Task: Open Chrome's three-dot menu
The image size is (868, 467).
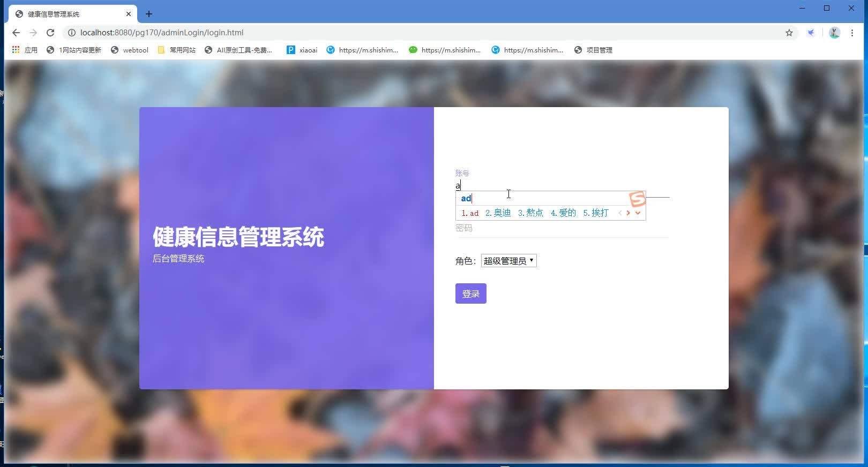Action: pyautogui.click(x=852, y=33)
